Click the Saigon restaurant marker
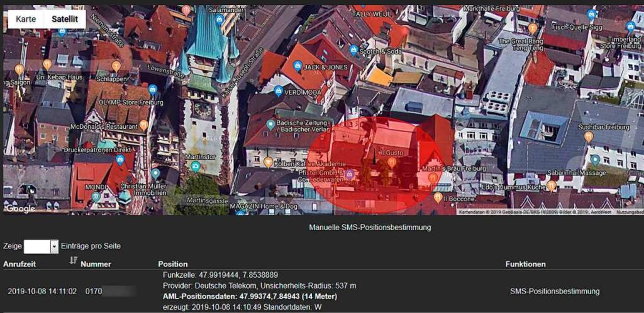The width and height of the screenshot is (644, 313). (x=19, y=70)
